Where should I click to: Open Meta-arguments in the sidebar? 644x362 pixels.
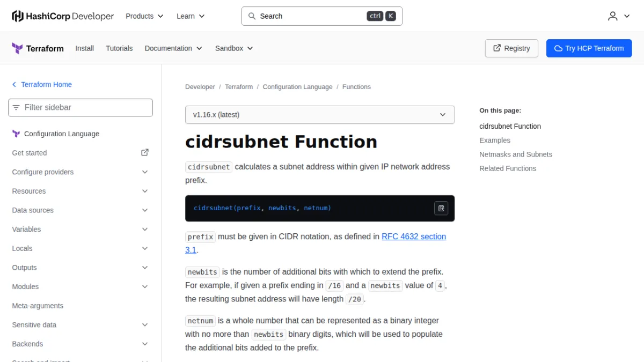click(38, 306)
